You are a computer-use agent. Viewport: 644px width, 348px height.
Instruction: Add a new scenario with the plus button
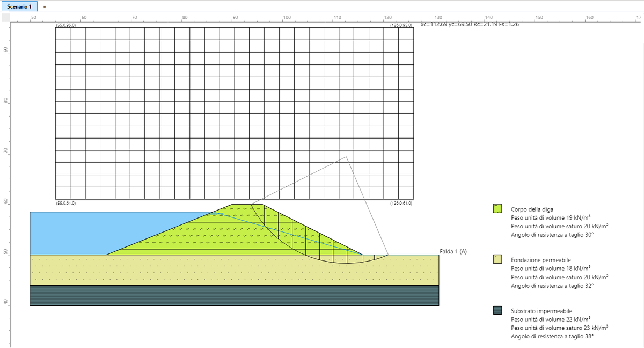pos(45,6)
